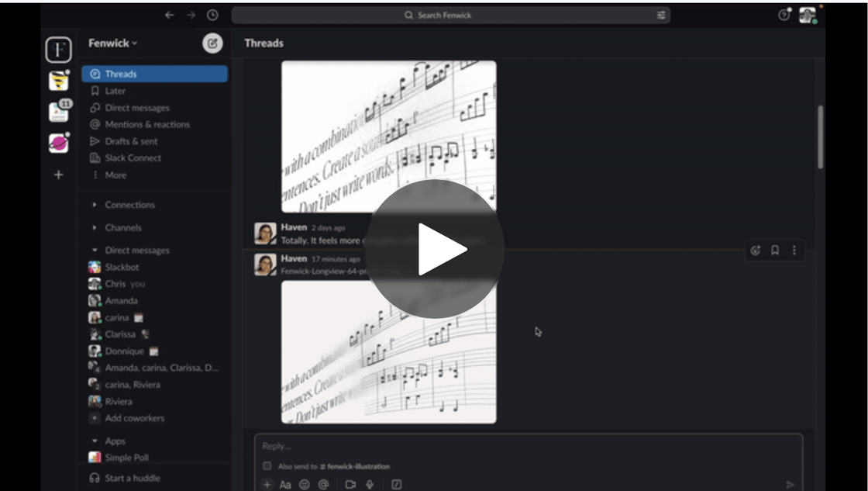The height and width of the screenshot is (491, 868).
Task: Add a reaction to Haven's message
Action: click(756, 250)
